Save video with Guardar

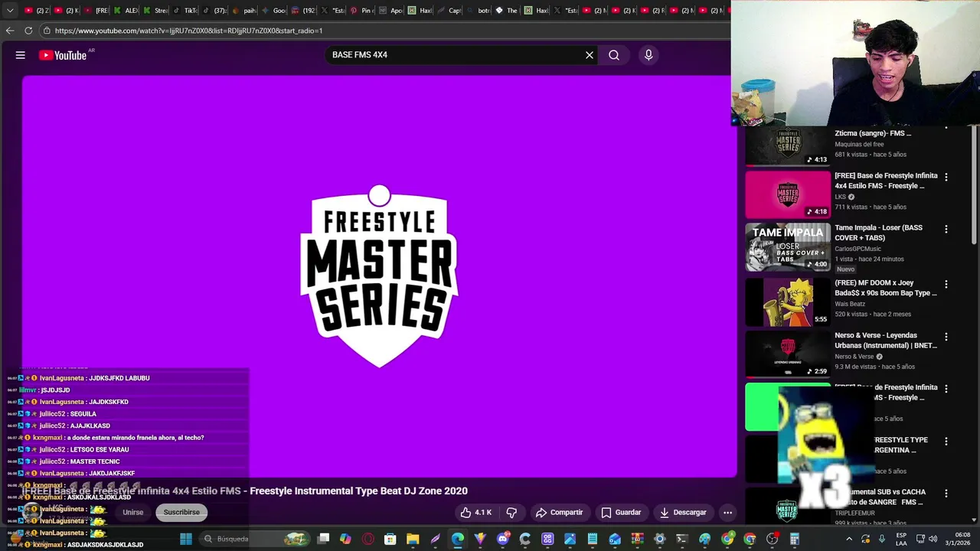tap(621, 513)
